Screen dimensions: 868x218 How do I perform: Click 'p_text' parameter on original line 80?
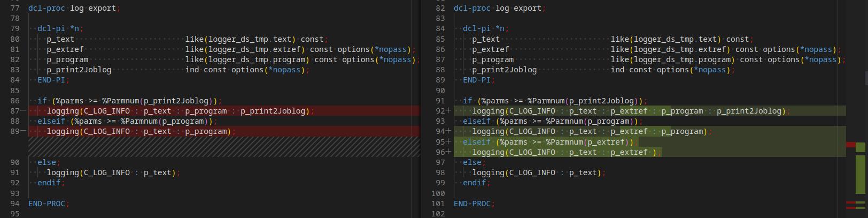tap(60, 39)
